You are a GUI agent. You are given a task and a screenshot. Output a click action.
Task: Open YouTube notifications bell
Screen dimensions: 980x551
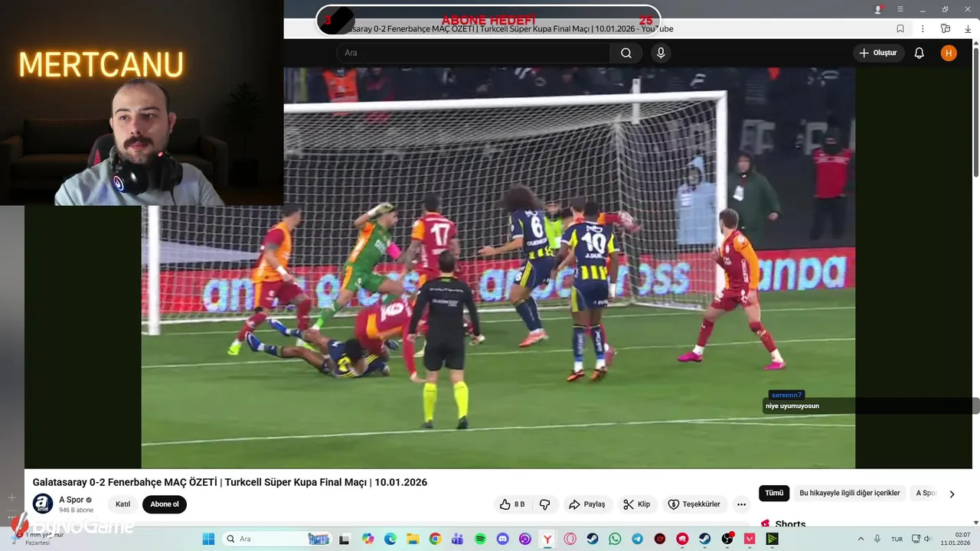tap(920, 53)
